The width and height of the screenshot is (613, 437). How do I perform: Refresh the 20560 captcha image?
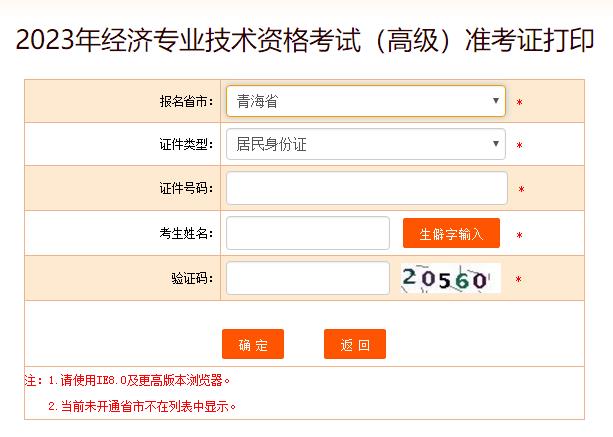450,278
